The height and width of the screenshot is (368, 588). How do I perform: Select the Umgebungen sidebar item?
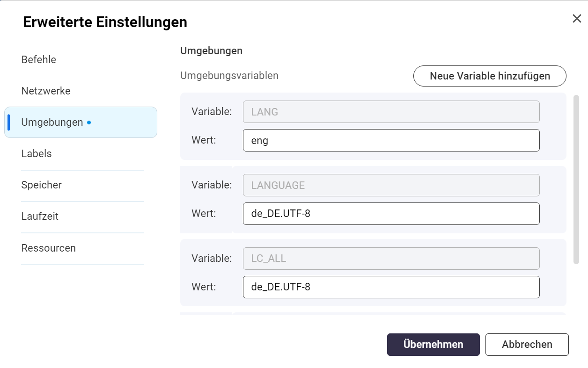tap(52, 123)
